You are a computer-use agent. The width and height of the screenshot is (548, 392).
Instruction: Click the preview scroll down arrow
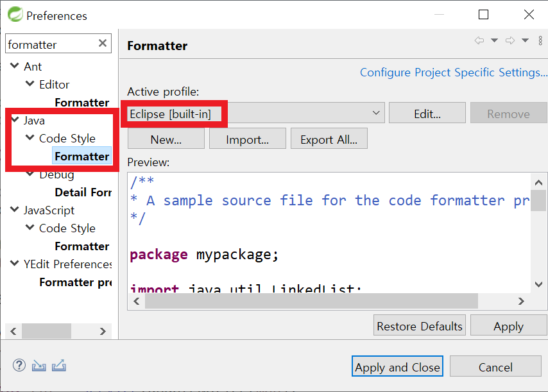click(538, 284)
